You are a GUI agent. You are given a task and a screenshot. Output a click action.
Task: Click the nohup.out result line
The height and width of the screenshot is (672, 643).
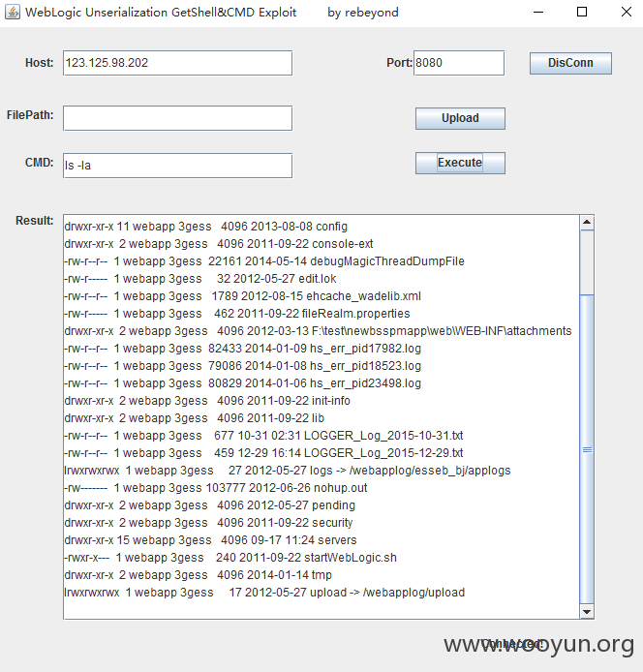point(216,488)
